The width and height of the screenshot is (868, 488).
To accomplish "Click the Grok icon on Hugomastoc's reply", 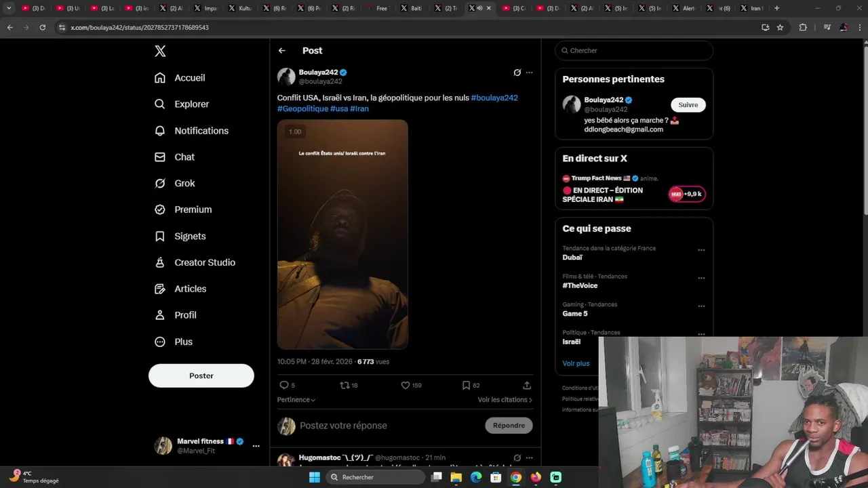I will (517, 457).
